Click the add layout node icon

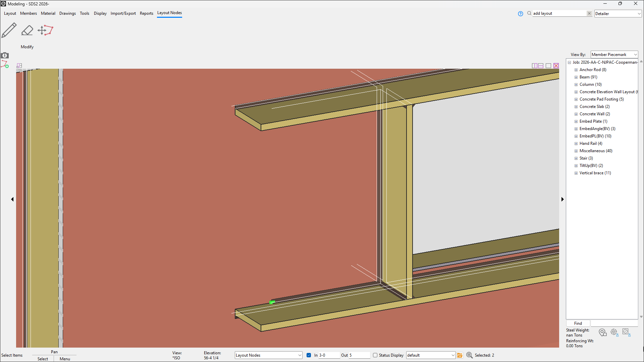point(5,64)
